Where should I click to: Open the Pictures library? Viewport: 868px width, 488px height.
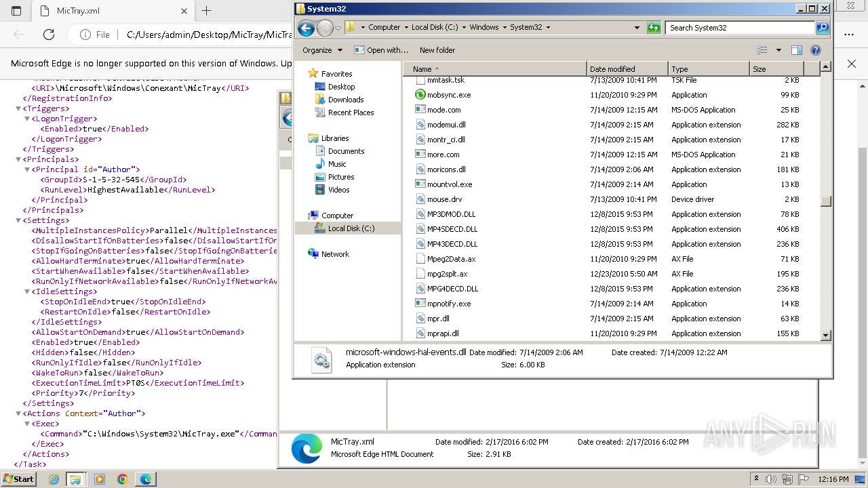341,177
